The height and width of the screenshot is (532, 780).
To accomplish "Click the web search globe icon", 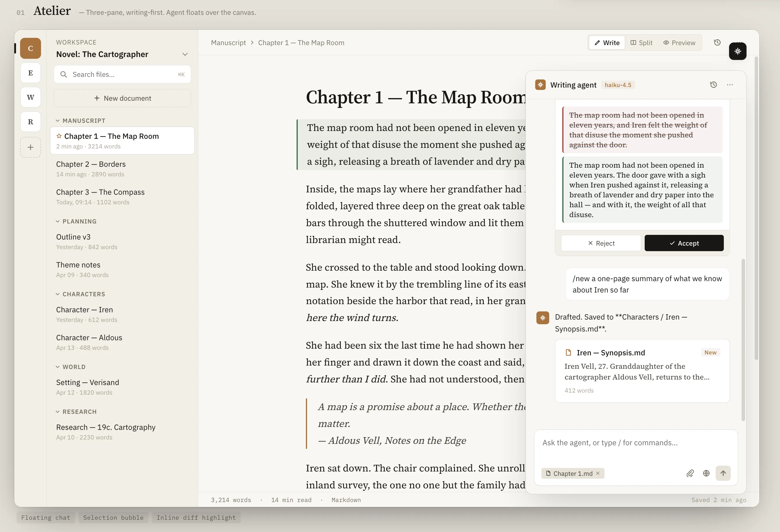I will 706,473.
